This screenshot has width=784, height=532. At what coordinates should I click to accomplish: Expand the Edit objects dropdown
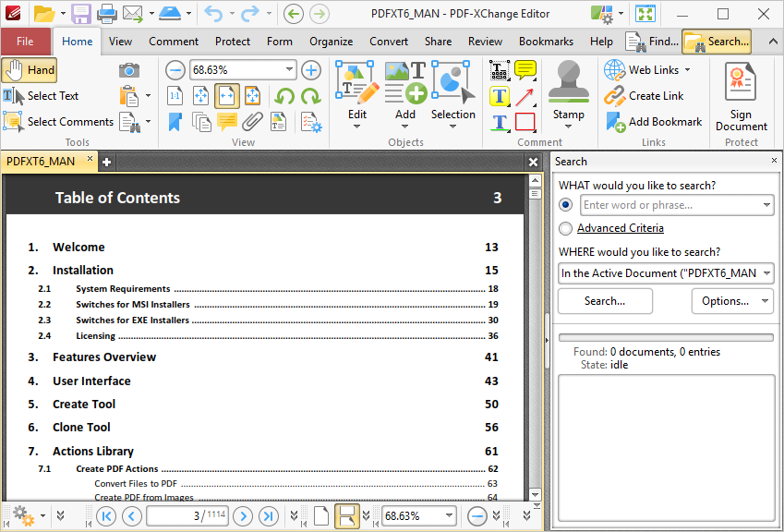click(x=357, y=127)
